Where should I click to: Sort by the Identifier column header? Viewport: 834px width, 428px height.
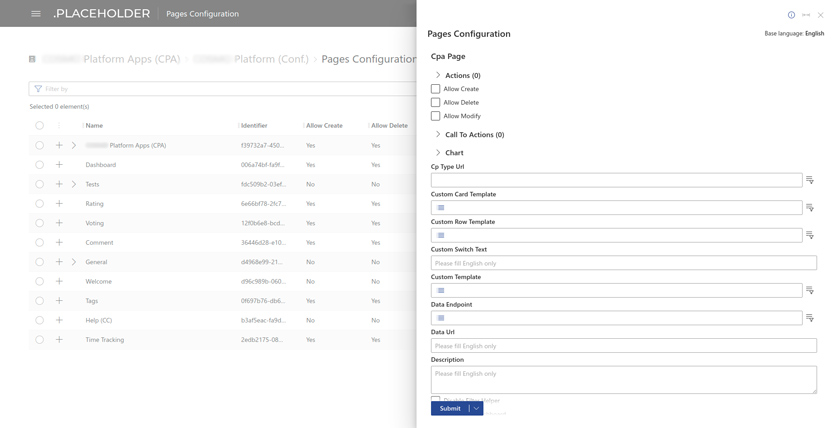coord(254,126)
